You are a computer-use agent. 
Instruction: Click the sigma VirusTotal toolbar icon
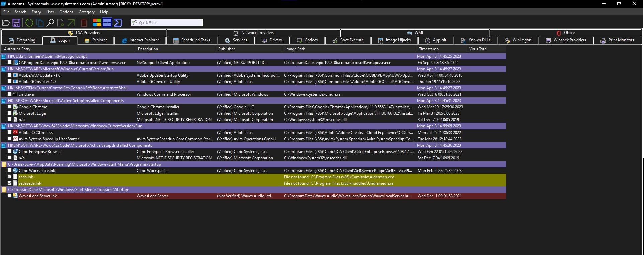[118, 23]
